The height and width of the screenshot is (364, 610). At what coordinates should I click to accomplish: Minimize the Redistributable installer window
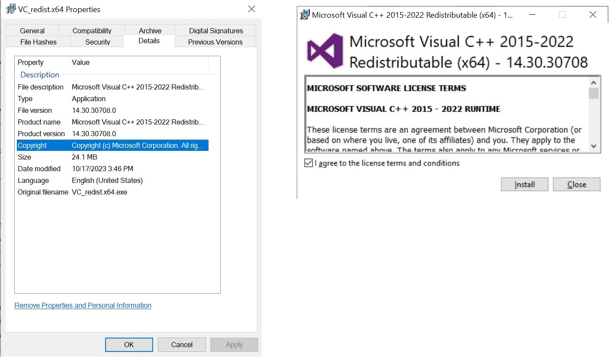(x=533, y=15)
